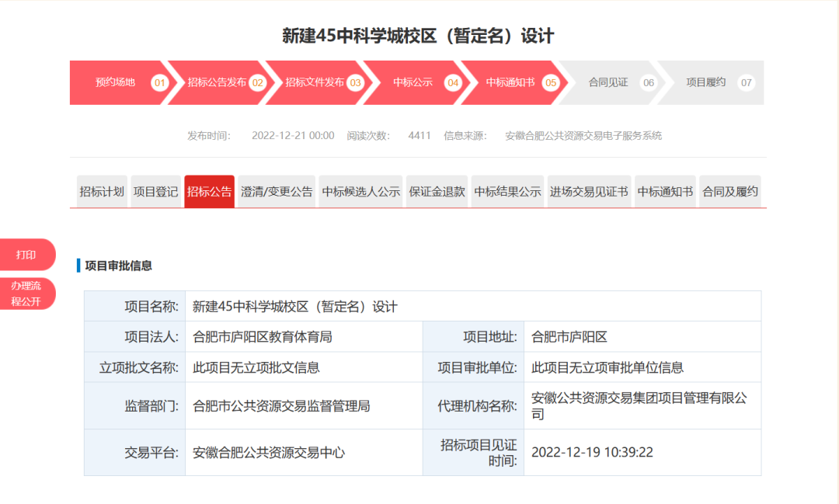Image resolution: width=839 pixels, height=504 pixels.
Task: Click the 合肥市公共资源交易监督管理局 cell
Action: coord(304,406)
